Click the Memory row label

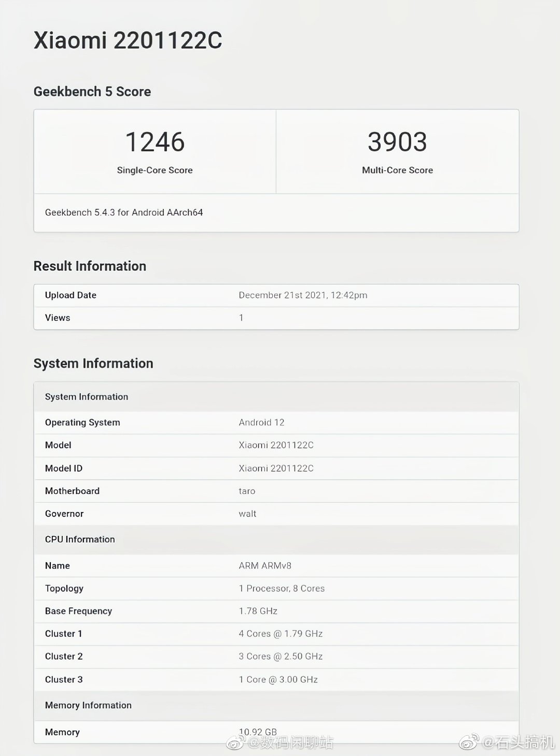pyautogui.click(x=62, y=733)
